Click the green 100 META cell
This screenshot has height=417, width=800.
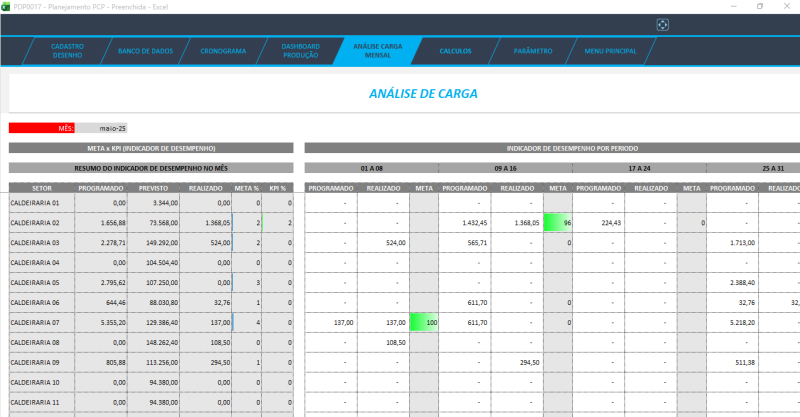424,322
